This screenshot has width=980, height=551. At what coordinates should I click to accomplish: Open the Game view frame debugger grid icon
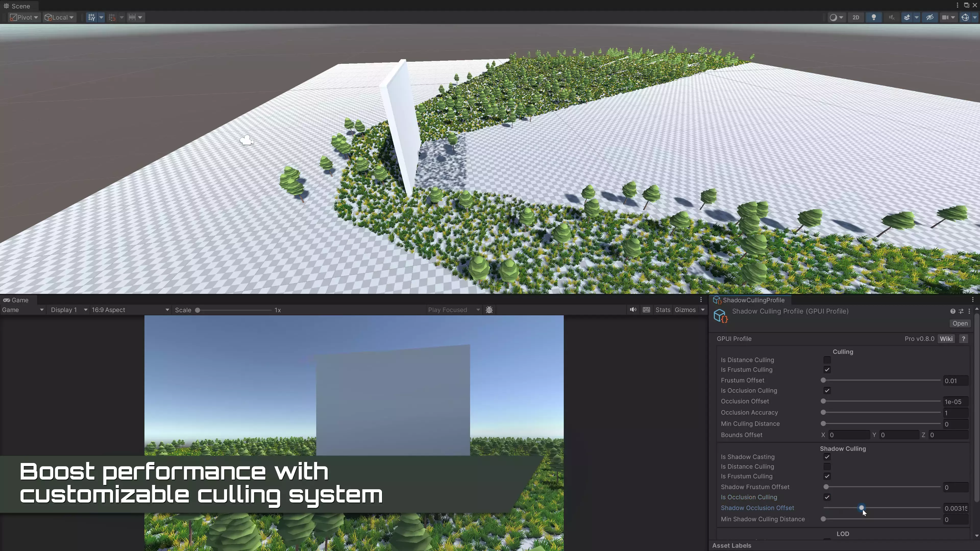pos(646,309)
